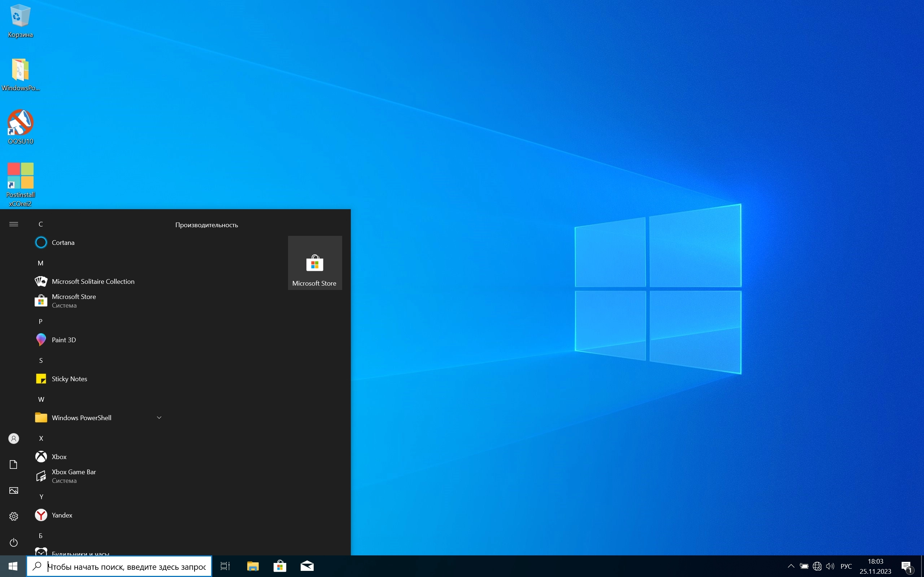The width and height of the screenshot is (924, 577).
Task: Launch Sticky Notes from the app list
Action: coord(69,379)
